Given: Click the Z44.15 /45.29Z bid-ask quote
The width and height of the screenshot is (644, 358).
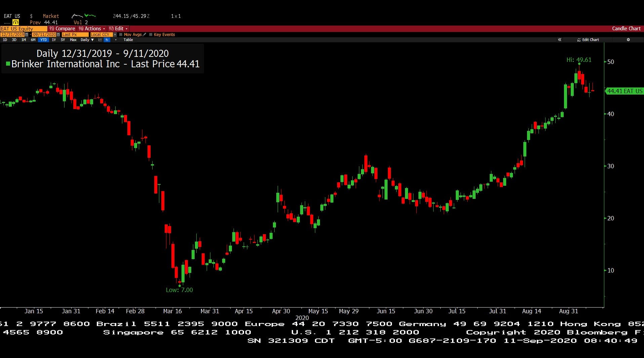Looking at the screenshot, I should (x=131, y=16).
